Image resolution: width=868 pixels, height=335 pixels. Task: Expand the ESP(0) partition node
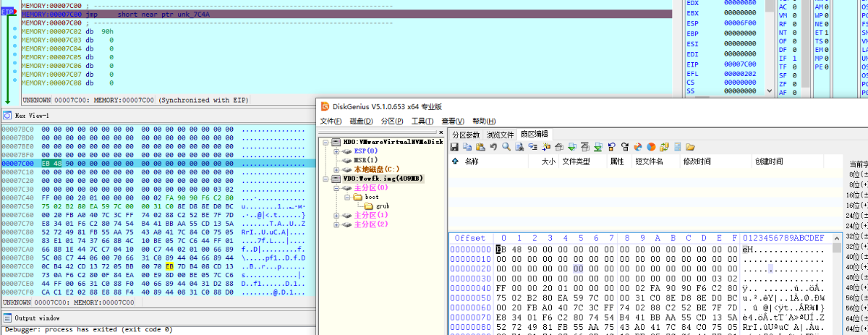click(336, 151)
